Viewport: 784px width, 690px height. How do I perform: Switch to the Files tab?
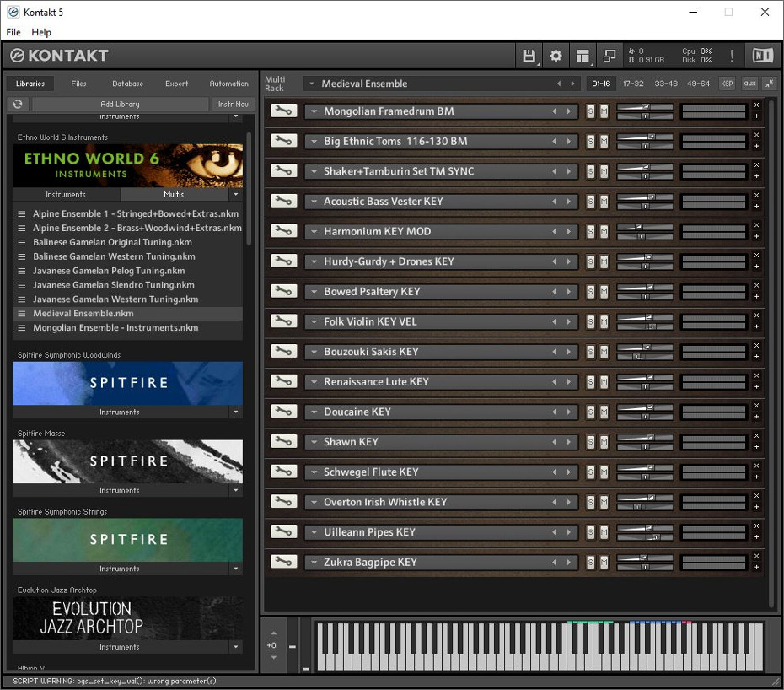pos(78,84)
